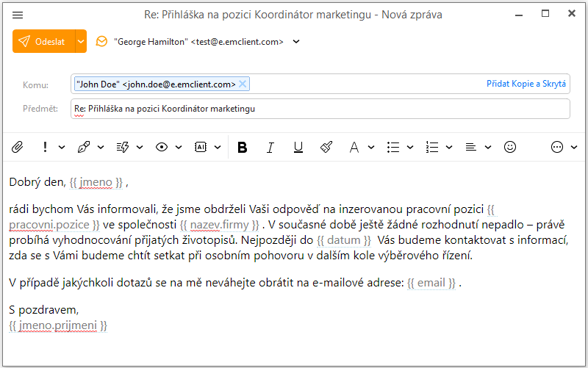Click the Odeslat send button
The image size is (588, 368).
point(43,42)
